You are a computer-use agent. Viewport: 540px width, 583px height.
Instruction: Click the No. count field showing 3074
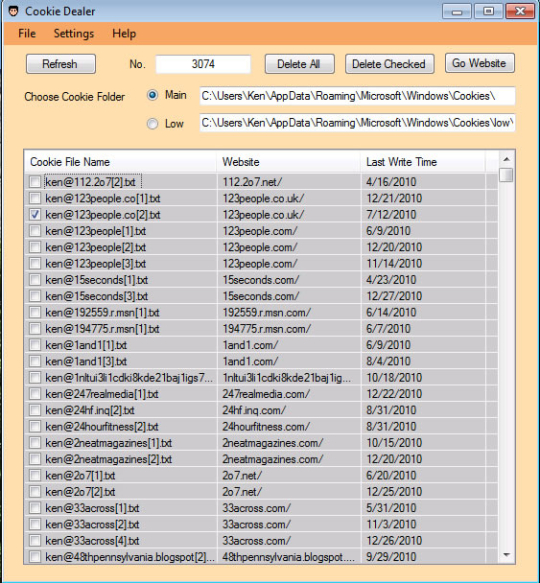coord(203,64)
